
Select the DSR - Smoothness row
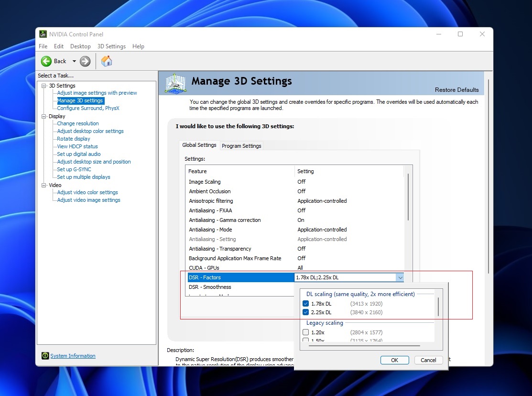coord(240,287)
